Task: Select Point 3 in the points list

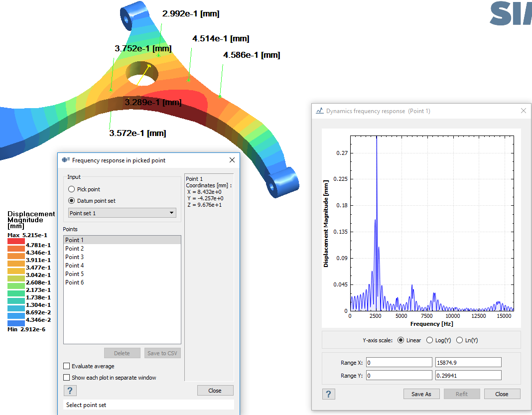Action: pyautogui.click(x=75, y=257)
